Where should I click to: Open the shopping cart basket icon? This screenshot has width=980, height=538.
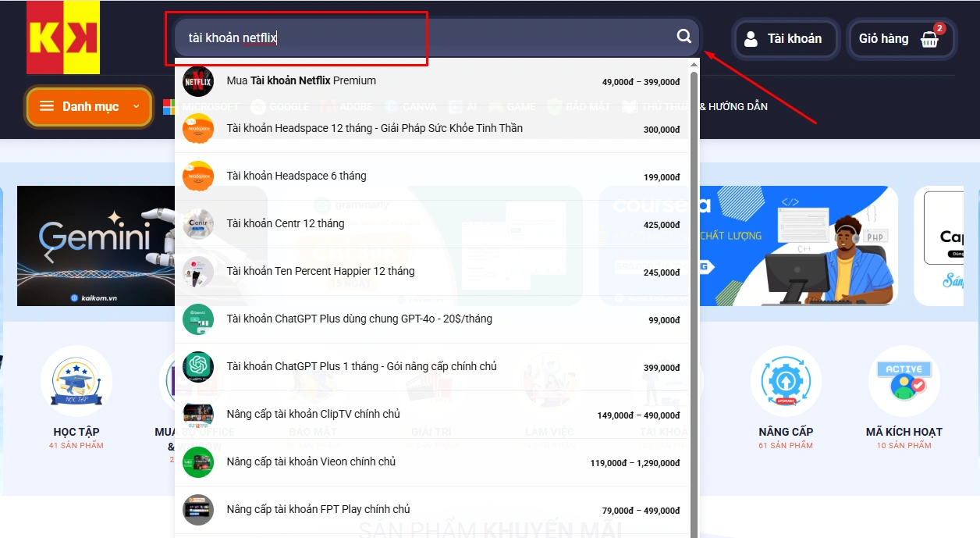click(x=929, y=39)
